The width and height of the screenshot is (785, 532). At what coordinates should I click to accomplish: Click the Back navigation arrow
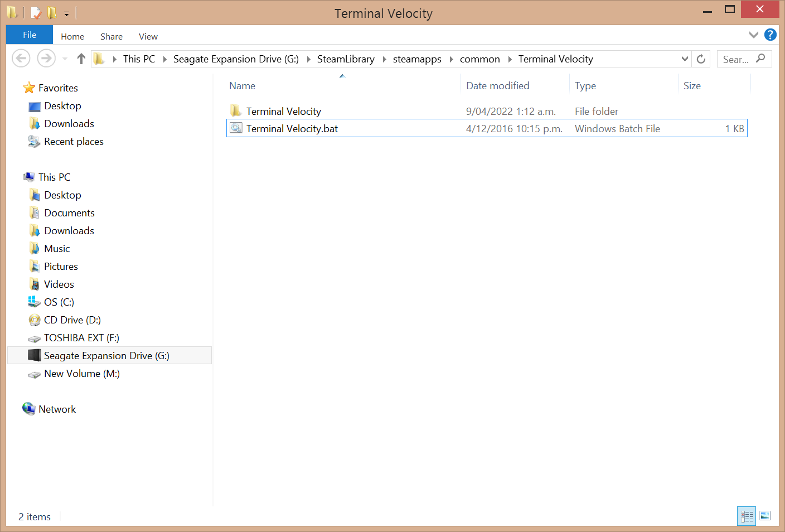[21, 58]
